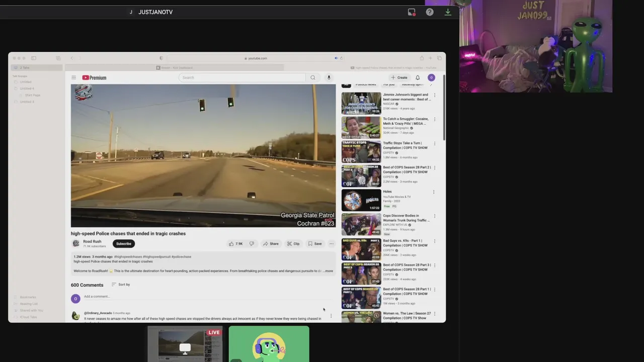The height and width of the screenshot is (362, 644).
Task: Open Jimmie Johnson career moments thumbnail
Action: click(x=361, y=104)
